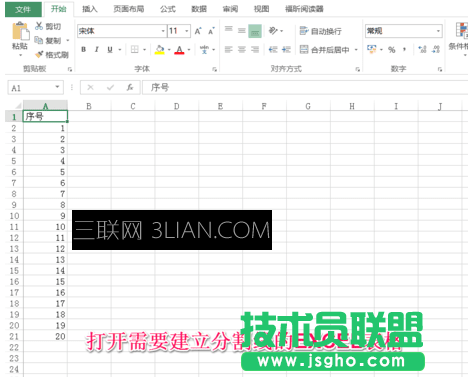Select row 10 header
Screen dimensions: 468x377
coord(14,216)
